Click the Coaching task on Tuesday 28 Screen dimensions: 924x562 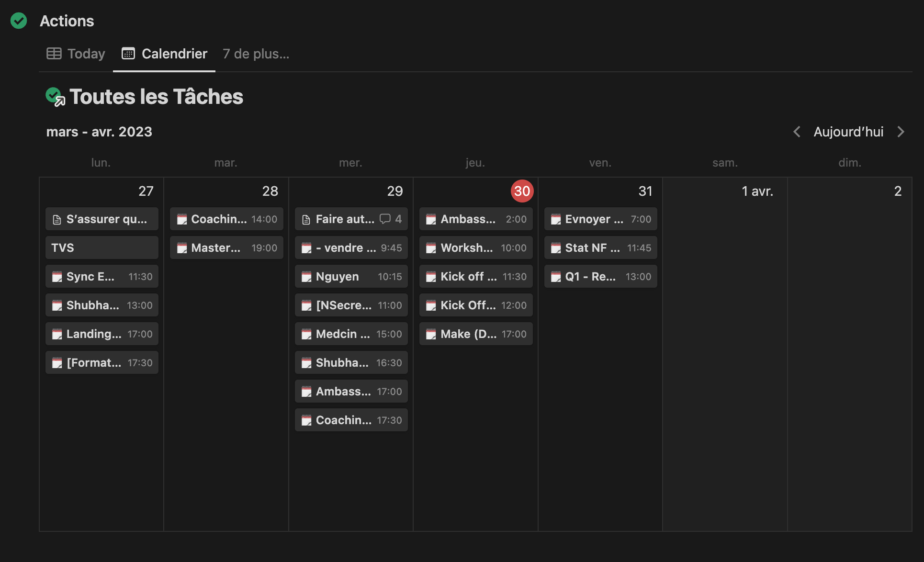tap(225, 218)
